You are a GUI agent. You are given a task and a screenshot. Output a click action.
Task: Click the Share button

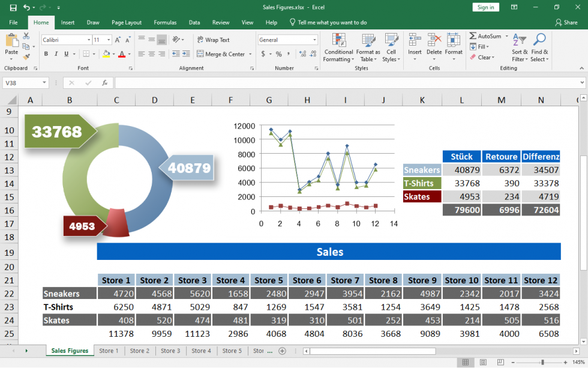tap(567, 22)
